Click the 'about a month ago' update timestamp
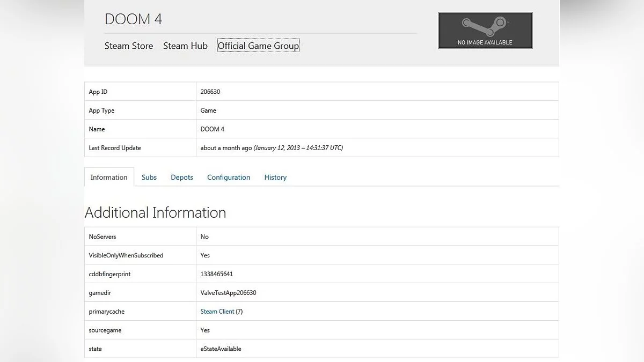Screen dimensions: 644x362 (272, 148)
